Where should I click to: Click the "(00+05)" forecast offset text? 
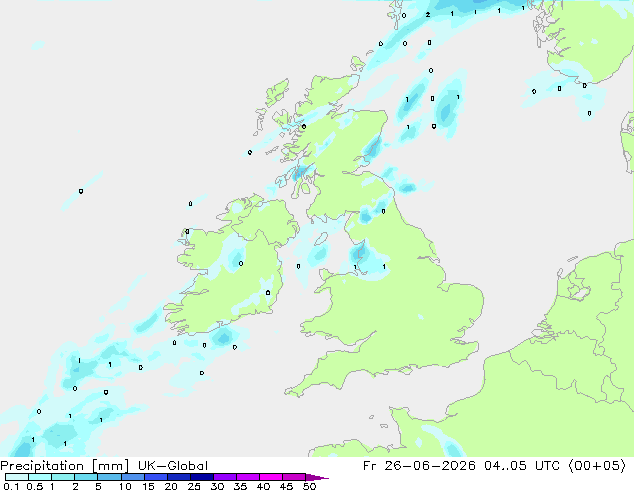(x=597, y=466)
